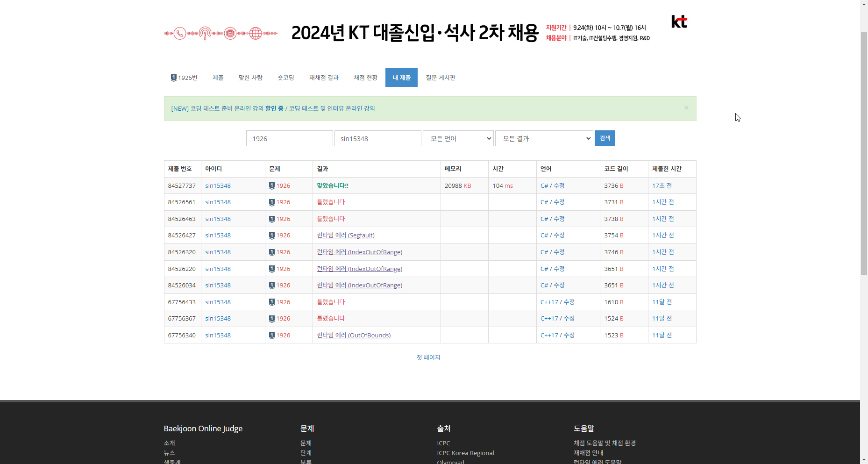
Task: Click the 3736 B code length value
Action: click(614, 186)
